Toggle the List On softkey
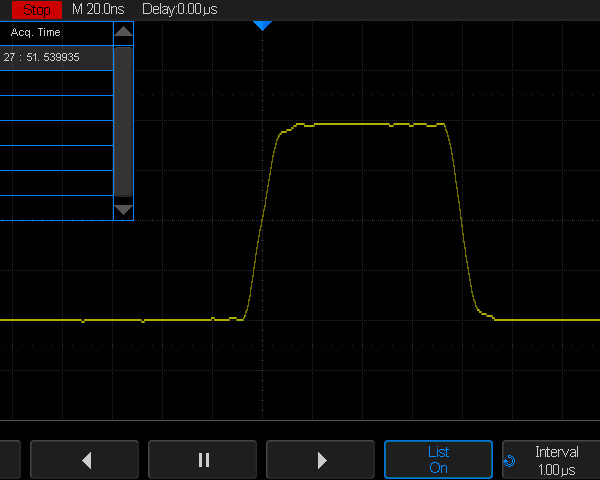 [438, 460]
